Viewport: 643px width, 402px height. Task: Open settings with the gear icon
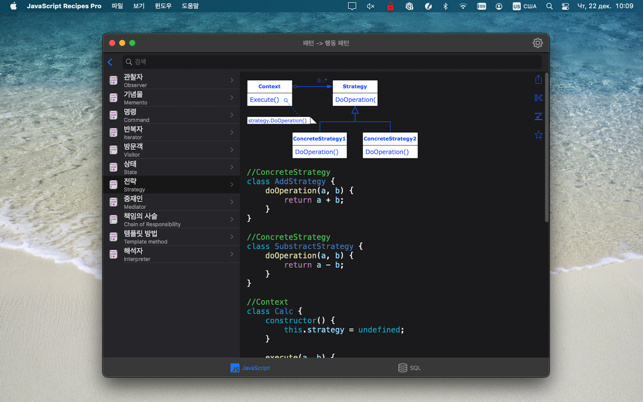click(537, 43)
